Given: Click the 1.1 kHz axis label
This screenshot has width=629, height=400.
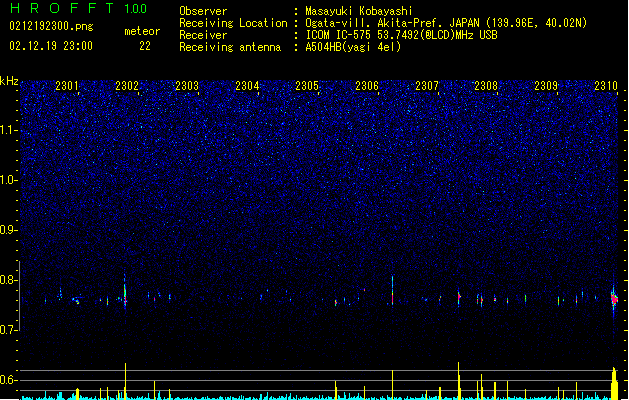Looking at the screenshot, I should [9, 130].
